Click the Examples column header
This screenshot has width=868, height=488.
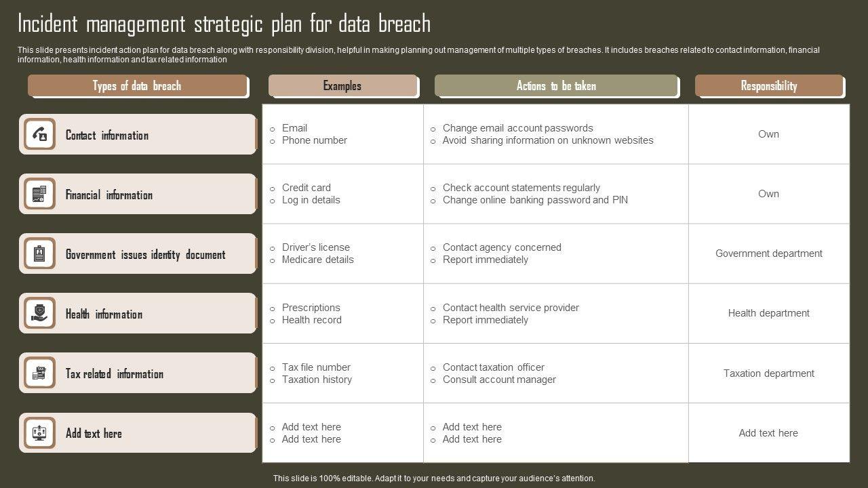342,86
